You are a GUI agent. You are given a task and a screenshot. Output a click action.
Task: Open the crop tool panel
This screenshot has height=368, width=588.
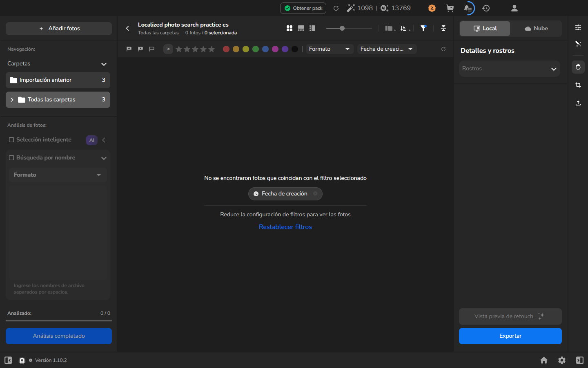(578, 85)
